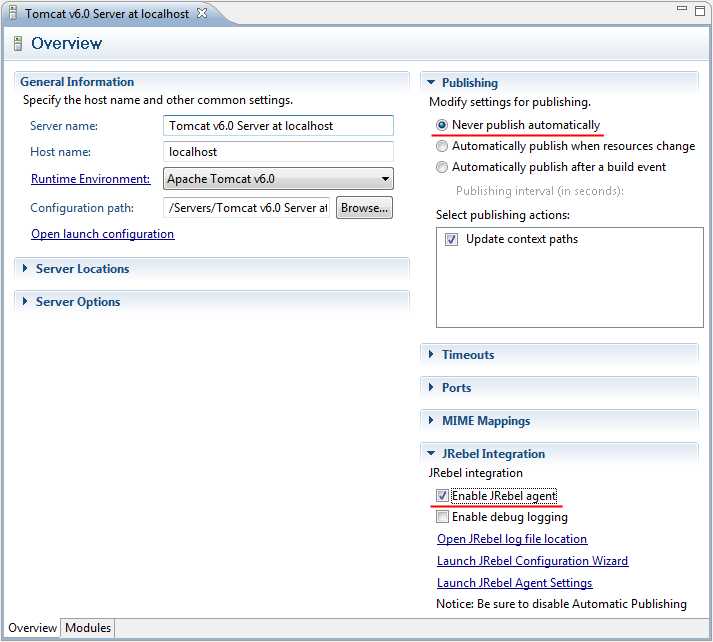This screenshot has height=642, width=713.
Task: Click the server icon on the editor tab
Action: click(14, 13)
